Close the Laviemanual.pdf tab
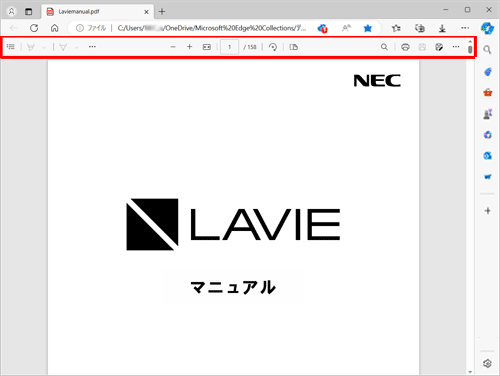Viewport: 500px width, 376px height. (146, 12)
